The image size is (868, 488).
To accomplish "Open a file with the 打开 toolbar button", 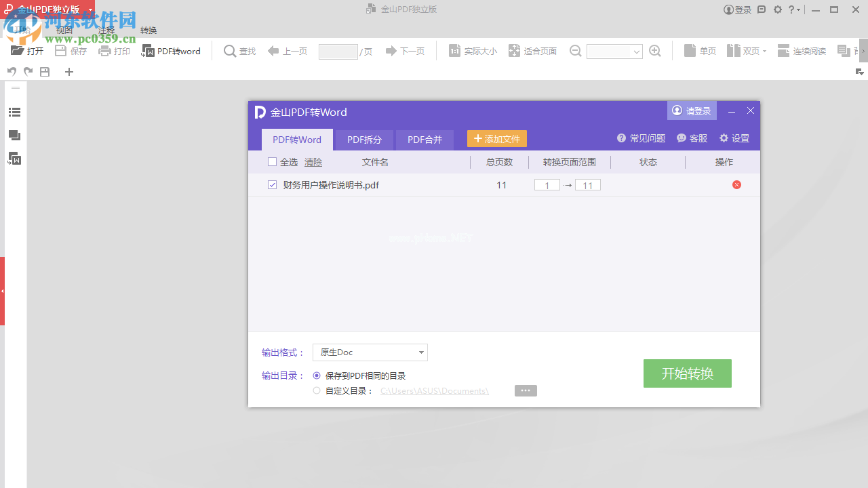I will coord(27,51).
